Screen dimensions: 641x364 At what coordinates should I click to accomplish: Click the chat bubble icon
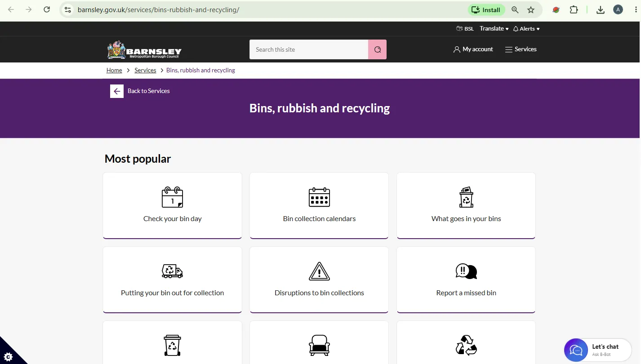click(x=576, y=351)
